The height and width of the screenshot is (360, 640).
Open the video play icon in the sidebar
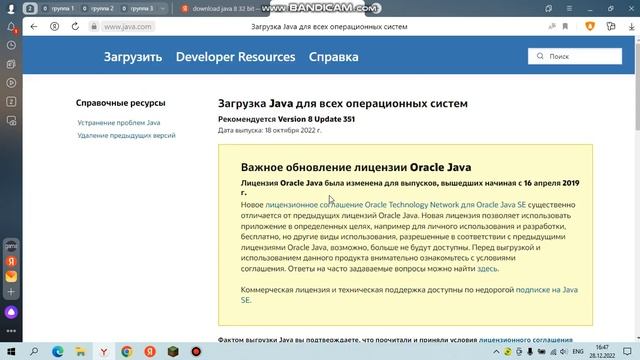11,83
